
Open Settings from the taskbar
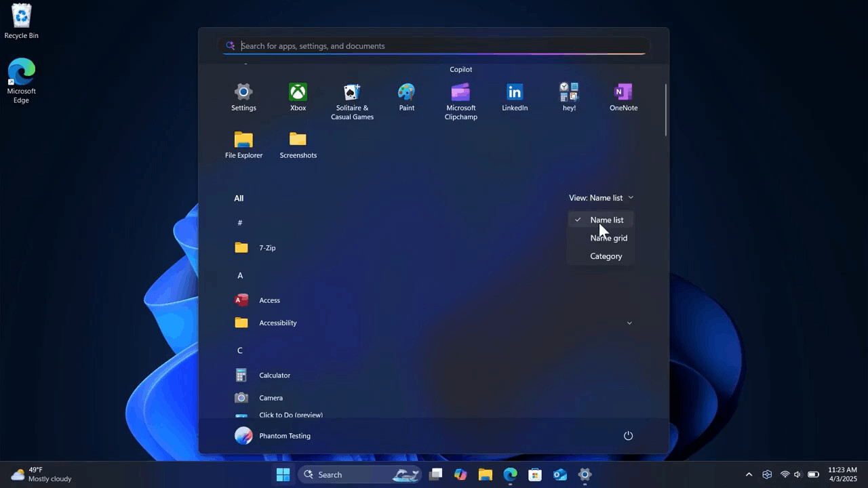585,474
